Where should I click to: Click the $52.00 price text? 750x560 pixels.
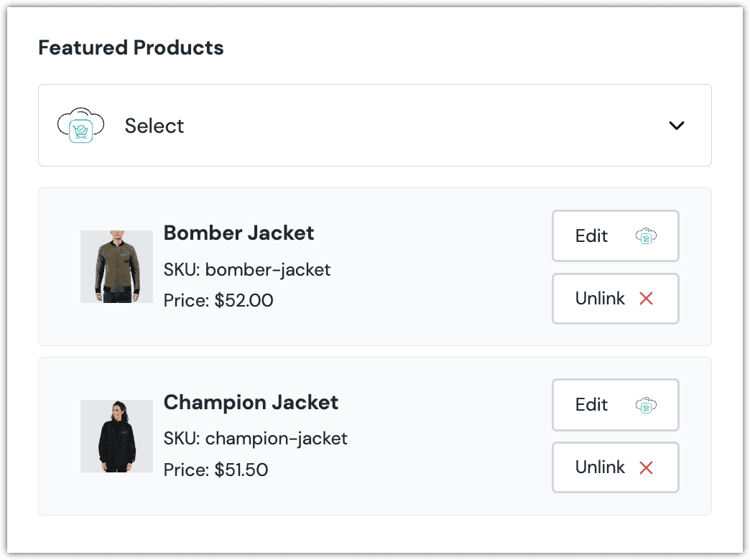218,300
